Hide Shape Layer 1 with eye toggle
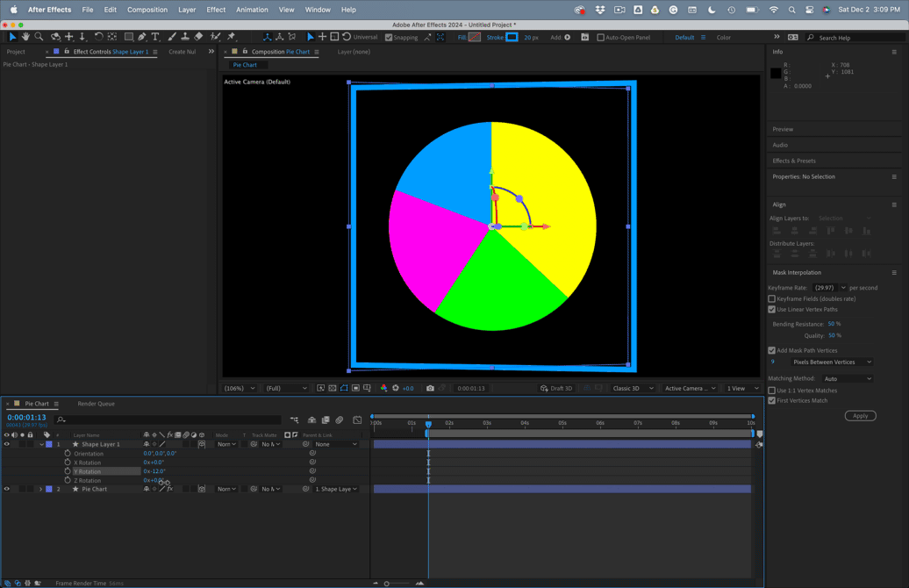This screenshot has height=588, width=909. (x=7, y=444)
